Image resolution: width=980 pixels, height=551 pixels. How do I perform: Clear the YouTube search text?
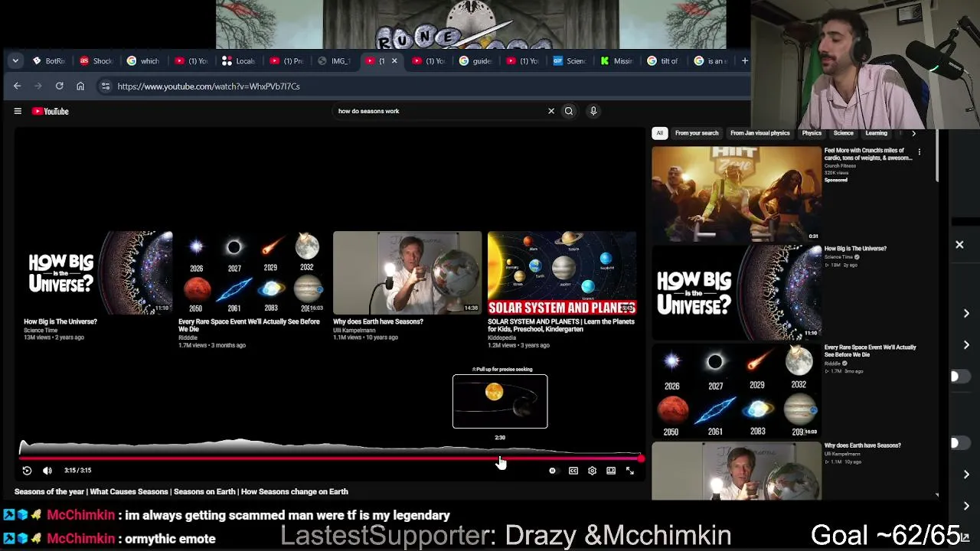tap(551, 111)
